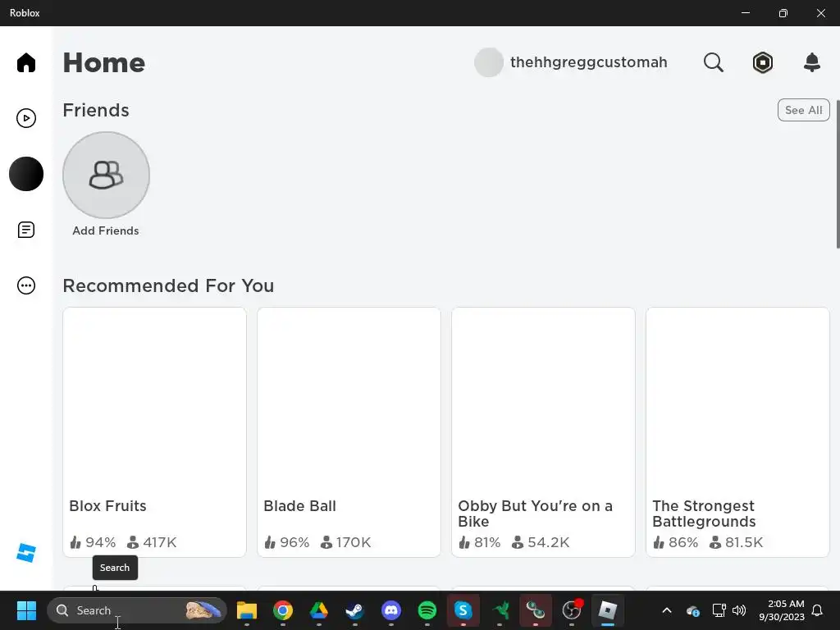The width and height of the screenshot is (840, 630).
Task: Click the profile avatar beside thehhgreggcustomah
Action: [489, 62]
